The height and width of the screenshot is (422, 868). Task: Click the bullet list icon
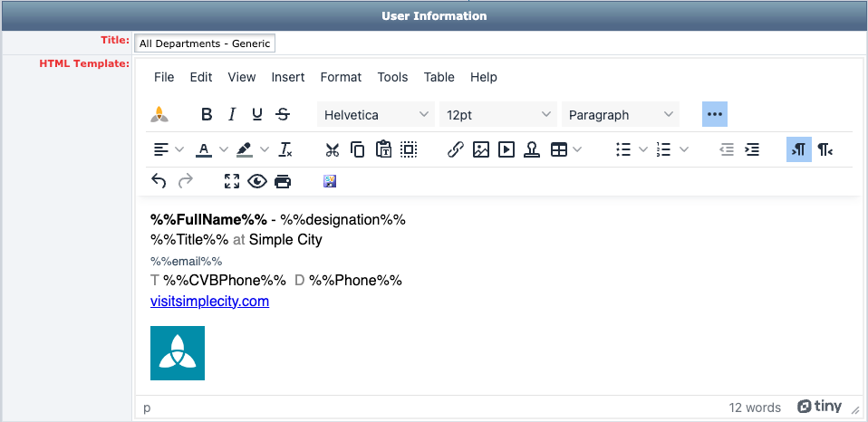pyautogui.click(x=623, y=149)
